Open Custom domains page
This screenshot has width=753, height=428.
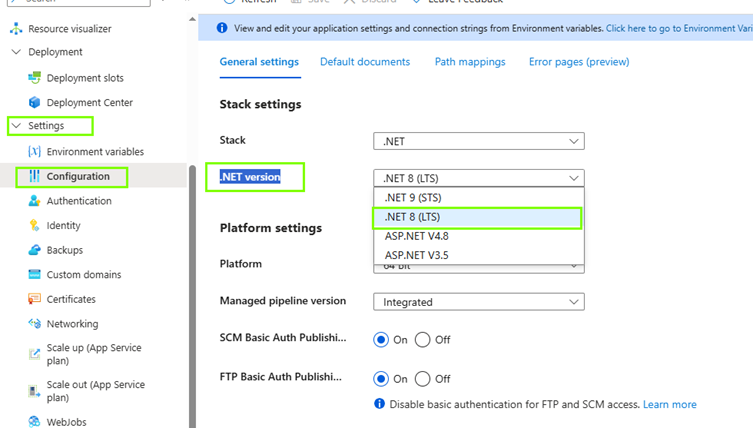point(84,274)
